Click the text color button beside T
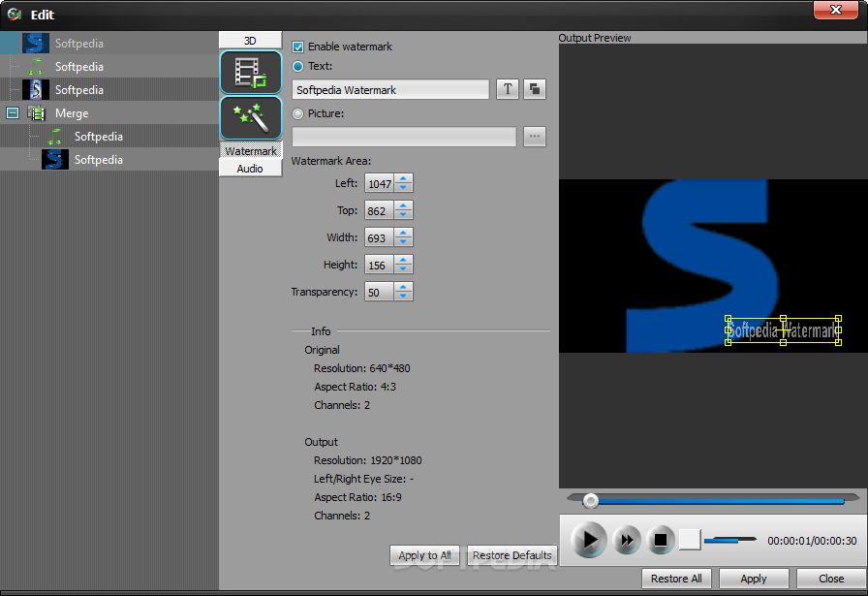The height and width of the screenshot is (596, 868). (x=535, y=89)
